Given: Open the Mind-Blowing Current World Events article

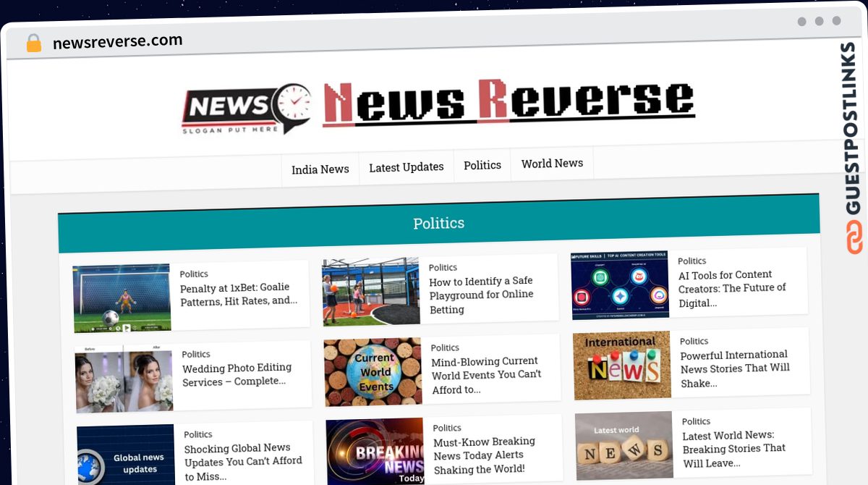Looking at the screenshot, I should [485, 375].
